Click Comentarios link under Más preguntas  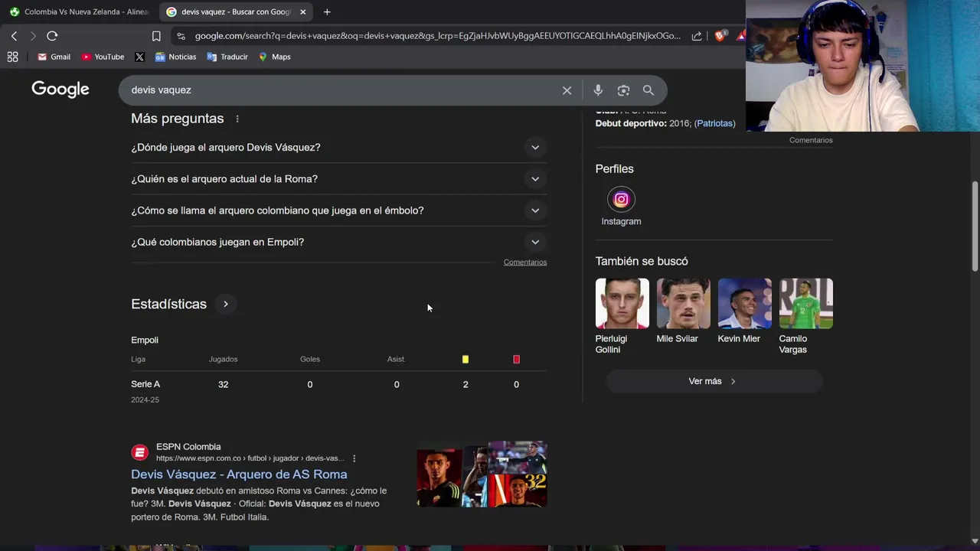point(525,262)
